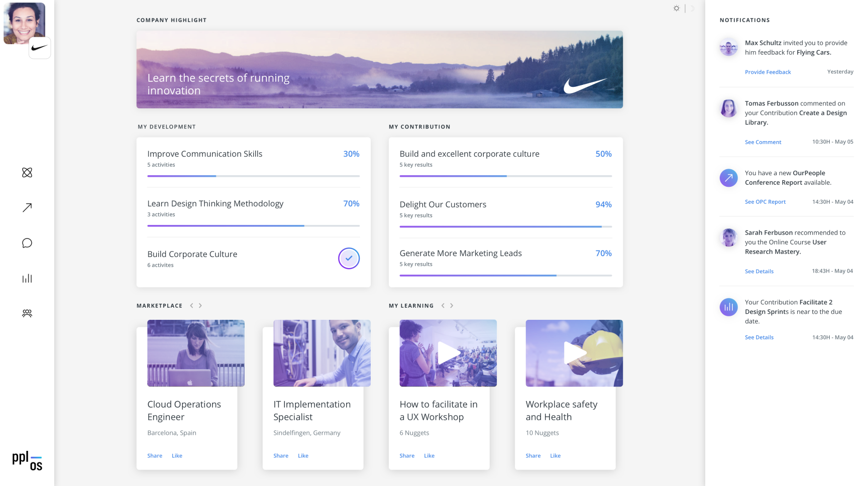868x486 pixels.
Task: Open the Improve Communication Skills goal
Action: 205,154
